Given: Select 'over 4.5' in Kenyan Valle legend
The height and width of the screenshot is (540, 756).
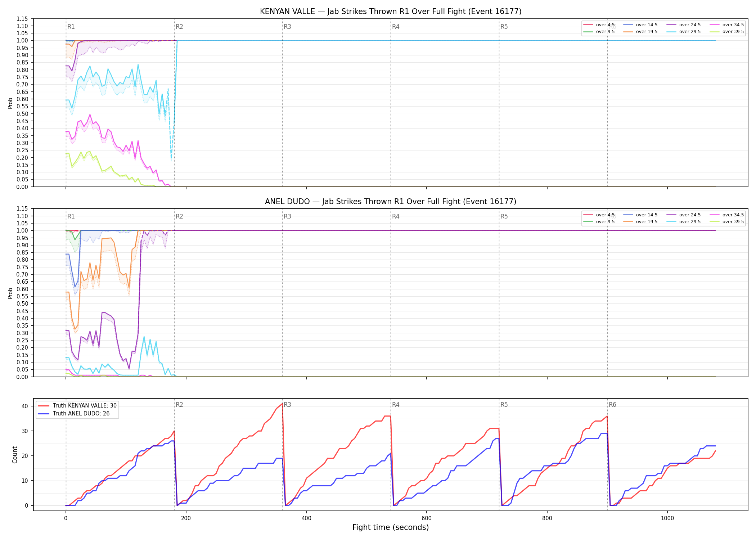Looking at the screenshot, I should [x=599, y=25].
